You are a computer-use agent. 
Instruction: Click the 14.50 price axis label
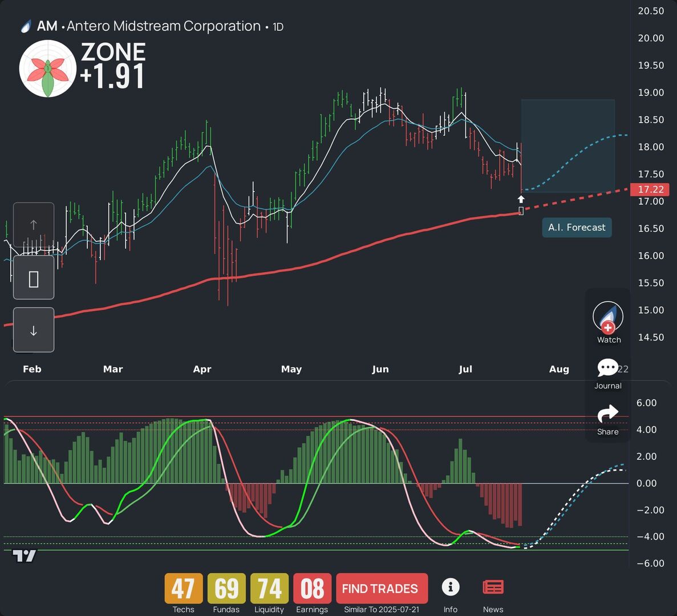point(651,337)
